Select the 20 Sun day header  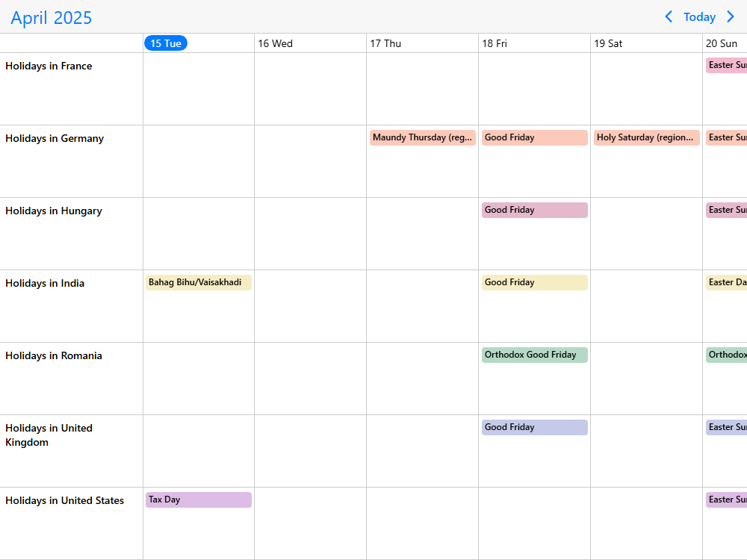[x=722, y=43]
